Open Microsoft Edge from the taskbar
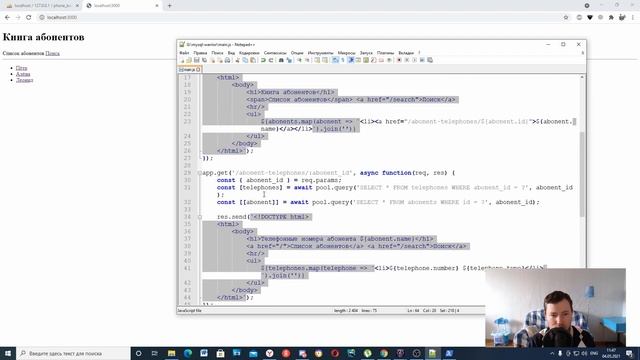The image size is (640, 360). pos(188,353)
